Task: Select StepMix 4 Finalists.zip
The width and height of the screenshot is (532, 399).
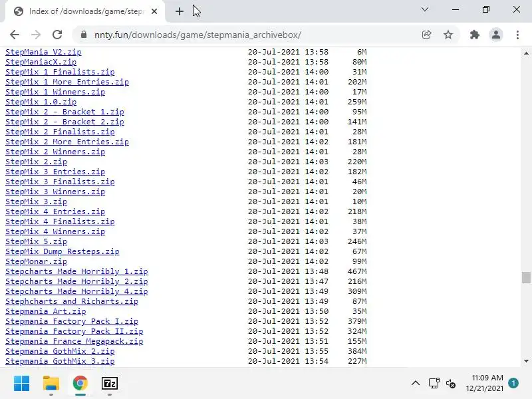Action: click(60, 221)
